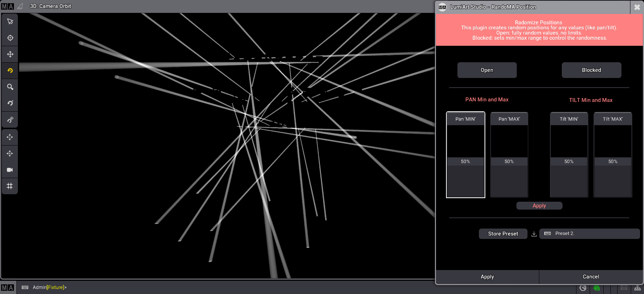Select the rotate arrow with crosshair tool
Screen dimensions: 644x294
(x=10, y=120)
